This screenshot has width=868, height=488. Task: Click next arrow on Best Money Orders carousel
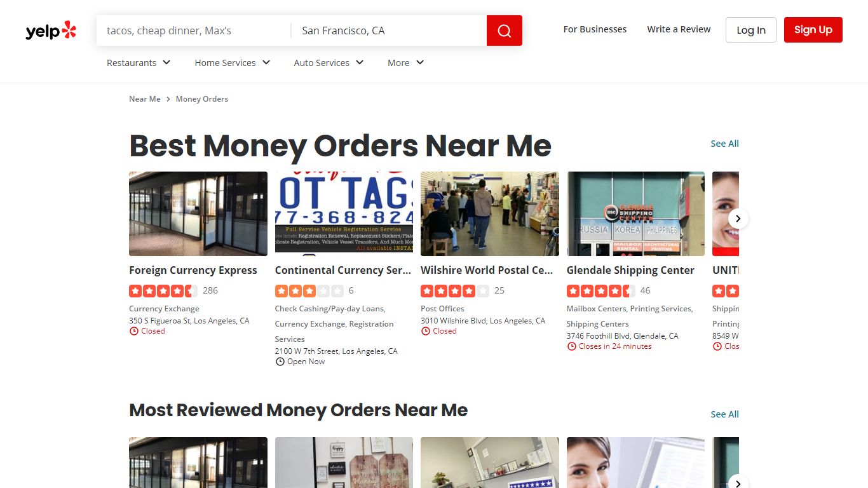click(738, 219)
